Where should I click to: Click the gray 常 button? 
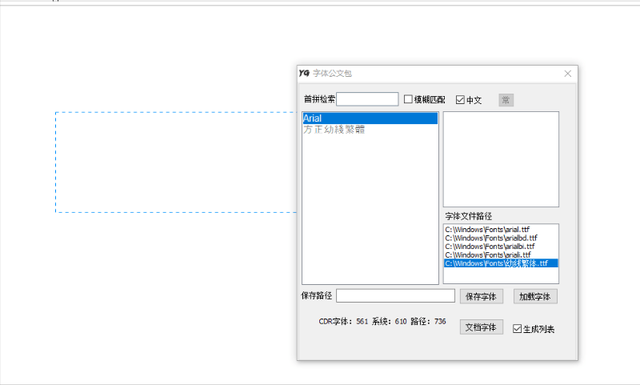tap(506, 100)
